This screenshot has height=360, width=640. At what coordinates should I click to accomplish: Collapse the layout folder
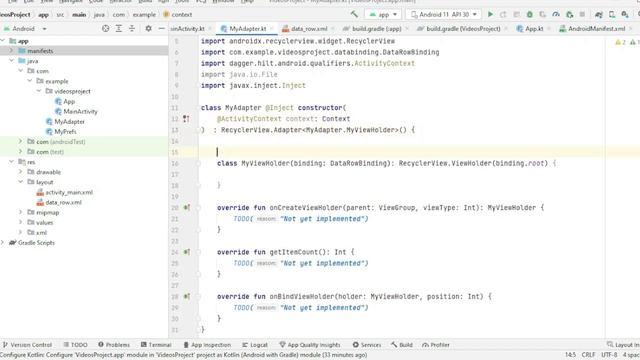click(20, 182)
